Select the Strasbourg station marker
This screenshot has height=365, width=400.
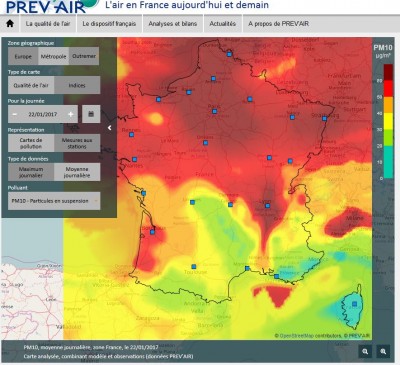(x=324, y=118)
